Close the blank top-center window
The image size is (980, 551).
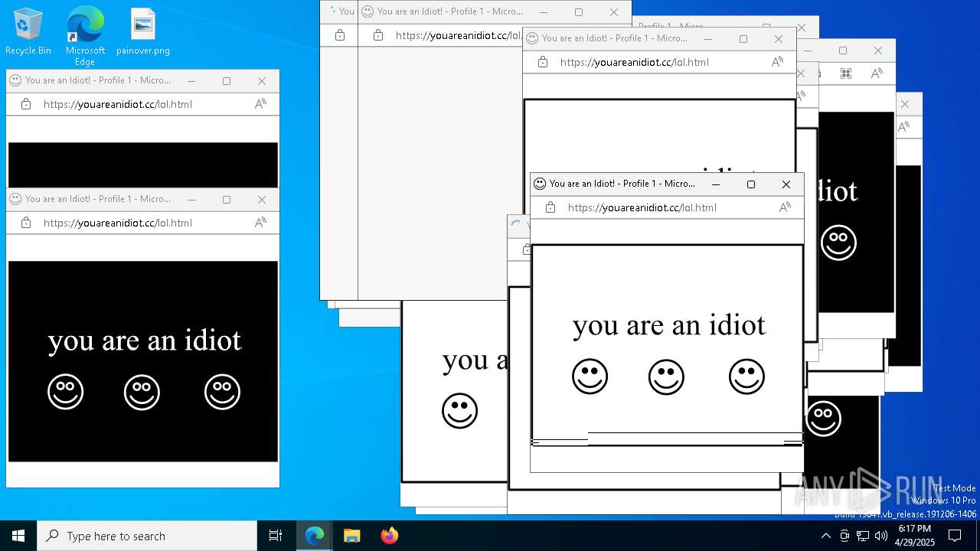[614, 11]
